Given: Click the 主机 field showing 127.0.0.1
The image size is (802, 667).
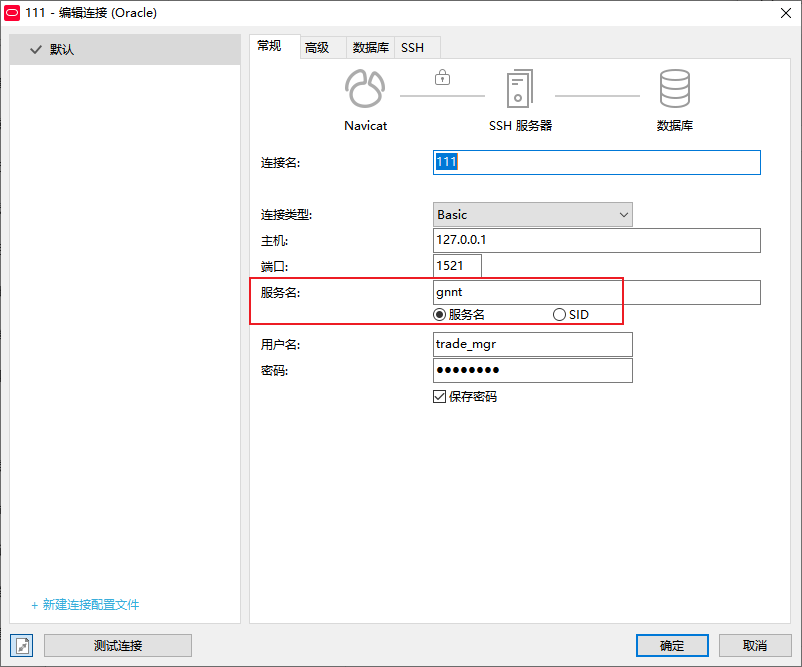Looking at the screenshot, I should (x=596, y=240).
